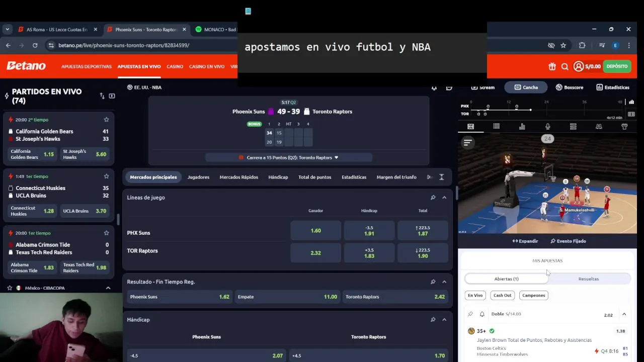This screenshot has height=362, width=644.
Task: Open the Estadísticas view in tracker
Action: 612,87
